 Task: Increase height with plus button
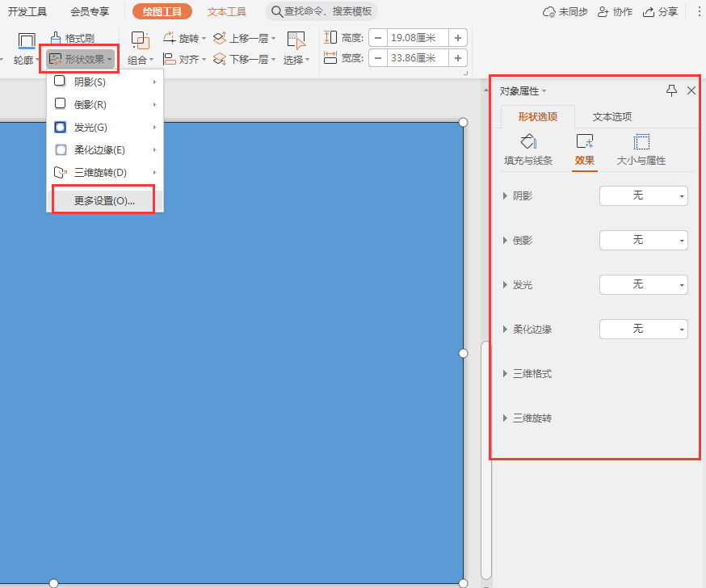point(458,38)
